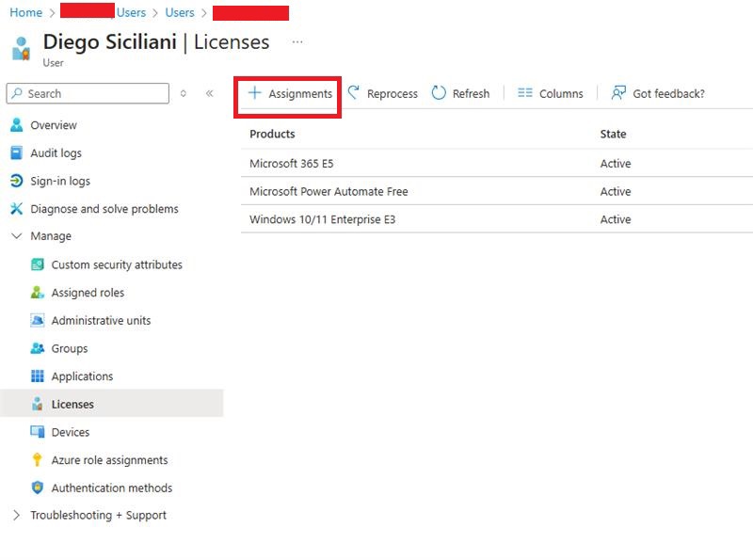This screenshot has width=753, height=560.
Task: Click the Audit logs book icon
Action: 16,152
